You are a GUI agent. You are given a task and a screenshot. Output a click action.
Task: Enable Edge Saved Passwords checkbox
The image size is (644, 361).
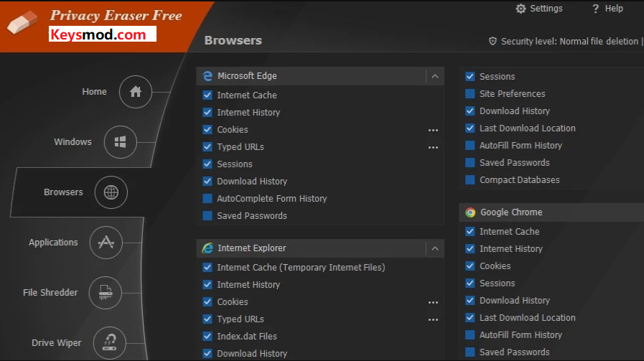207,216
